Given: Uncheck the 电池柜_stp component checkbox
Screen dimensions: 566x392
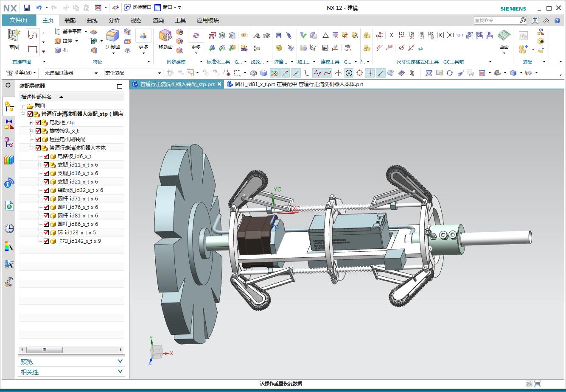Looking at the screenshot, I should point(38,122).
